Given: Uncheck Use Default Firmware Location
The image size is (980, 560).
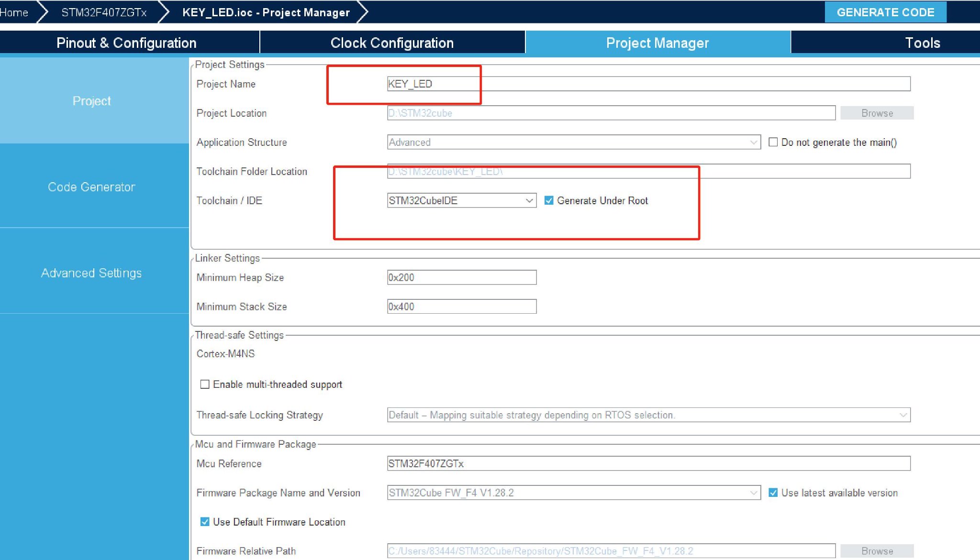Looking at the screenshot, I should pos(205,522).
